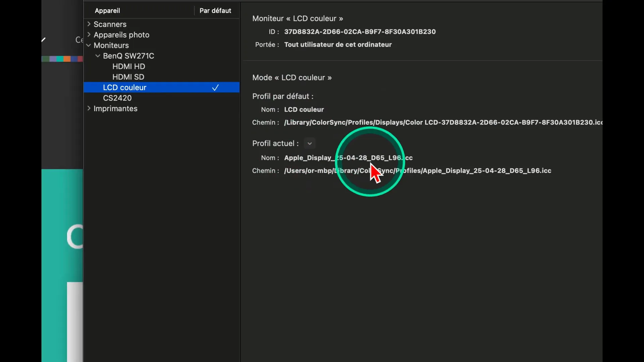Viewport: 644px width, 362px height.
Task: Open the Profil actuel dropdown menu
Action: (310, 143)
